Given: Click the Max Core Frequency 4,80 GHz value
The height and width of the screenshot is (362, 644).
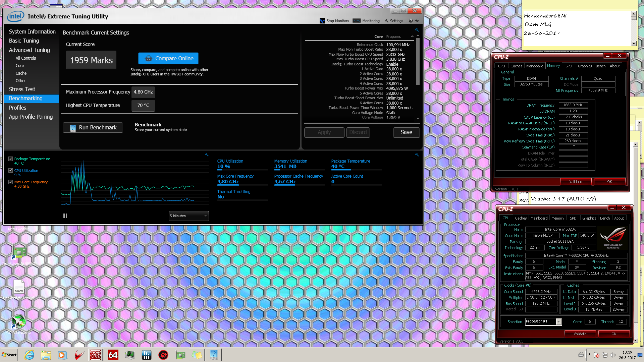Looking at the screenshot, I should 228,182.
